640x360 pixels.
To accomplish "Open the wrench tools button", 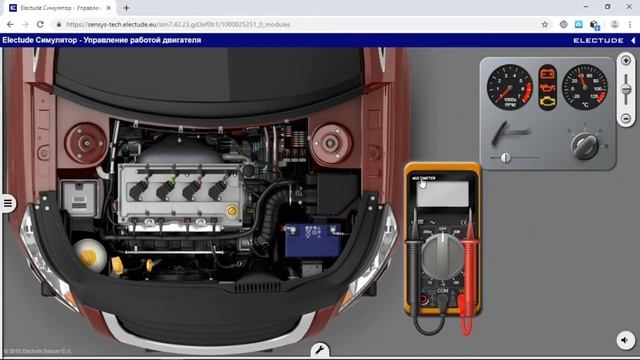I will point(319,350).
